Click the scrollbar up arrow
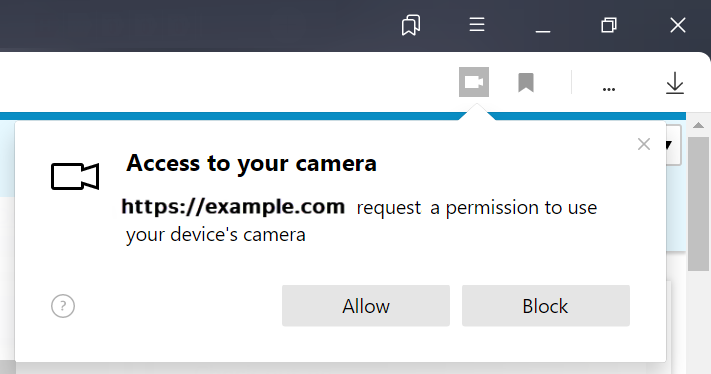 pyautogui.click(x=698, y=126)
